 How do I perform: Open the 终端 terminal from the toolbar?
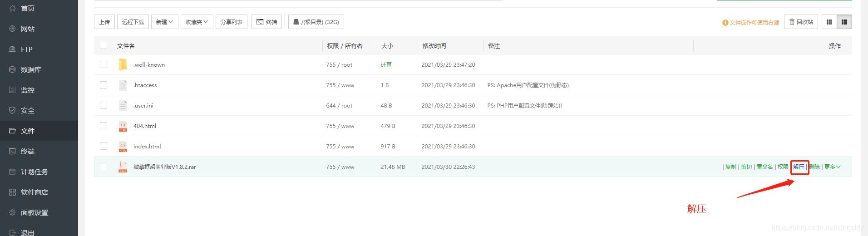click(266, 22)
